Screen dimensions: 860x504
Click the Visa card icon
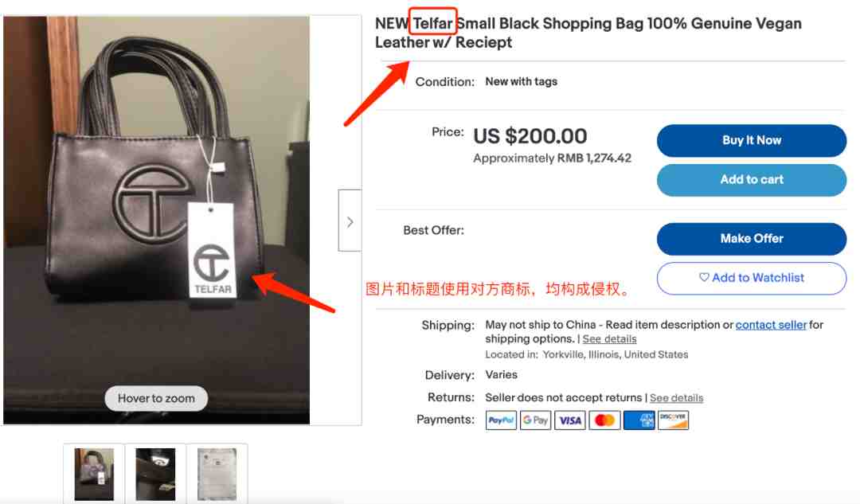[x=570, y=420]
